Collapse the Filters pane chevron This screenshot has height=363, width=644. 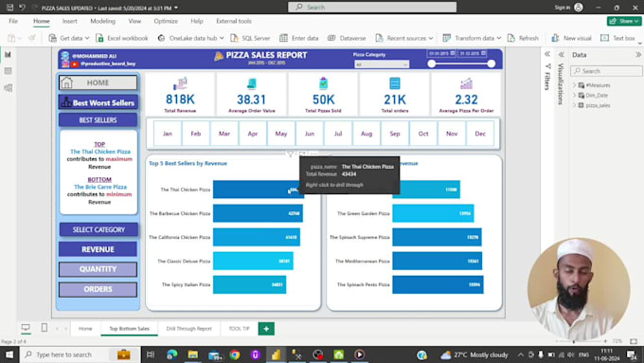point(547,54)
